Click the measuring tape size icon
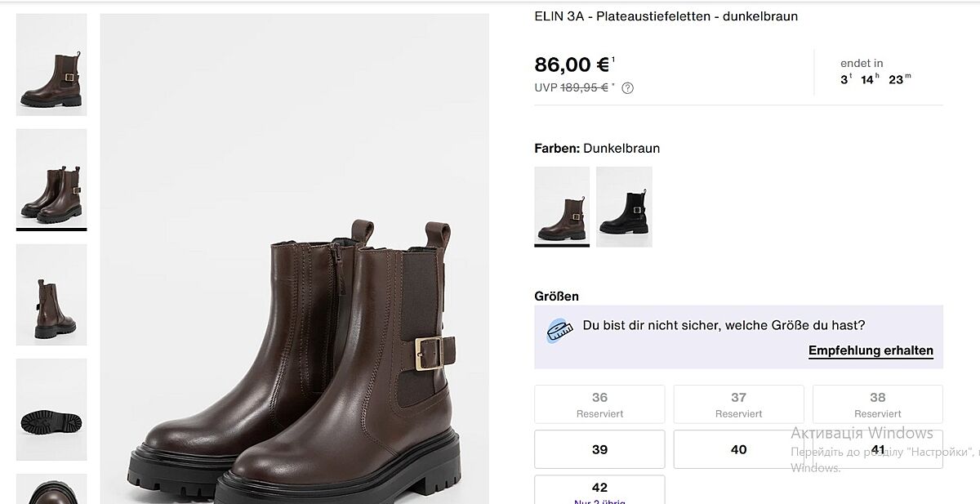Image resolution: width=980 pixels, height=504 pixels. click(559, 330)
